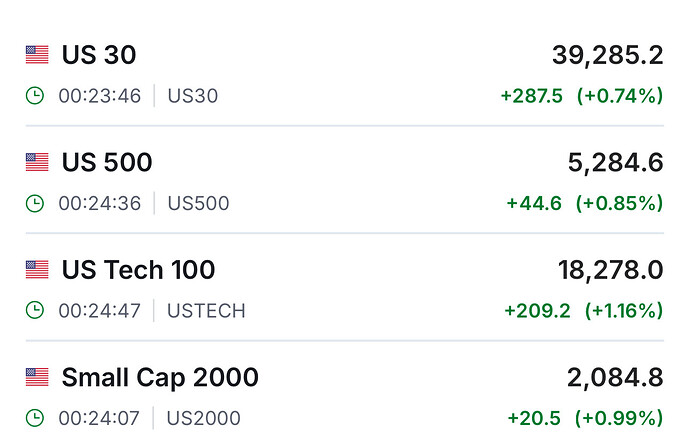The height and width of the screenshot is (439, 690).
Task: Click the US flag beside Small Cap 2000
Action: pyautogui.click(x=37, y=377)
